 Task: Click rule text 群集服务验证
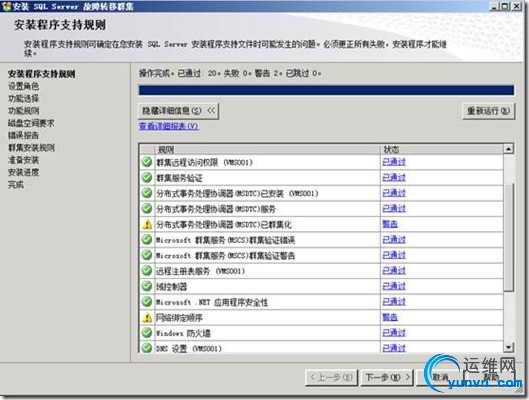tap(179, 178)
